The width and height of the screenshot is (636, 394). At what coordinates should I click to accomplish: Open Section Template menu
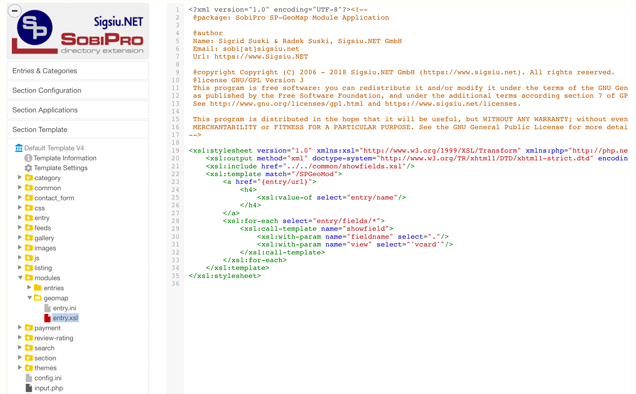click(x=78, y=129)
